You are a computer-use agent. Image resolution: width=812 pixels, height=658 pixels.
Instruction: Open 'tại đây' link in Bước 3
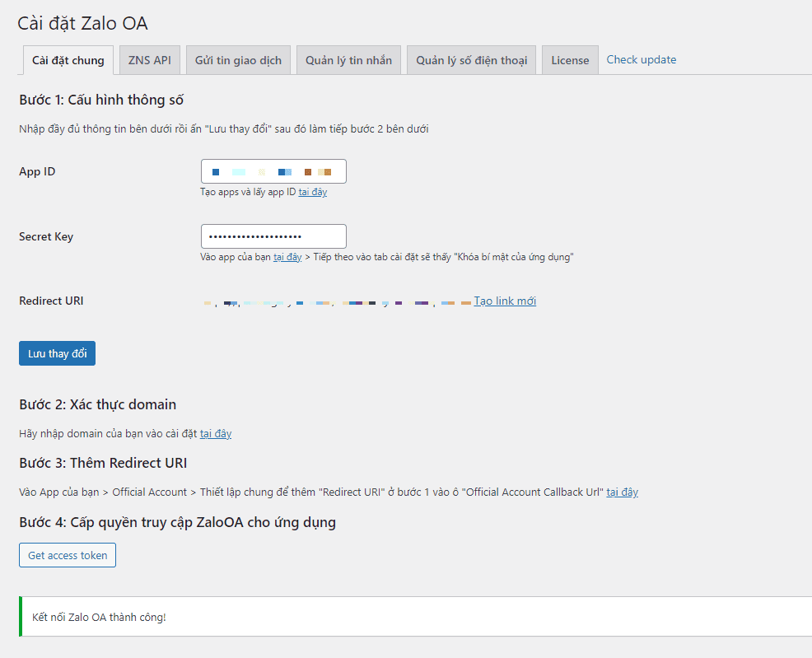point(623,492)
